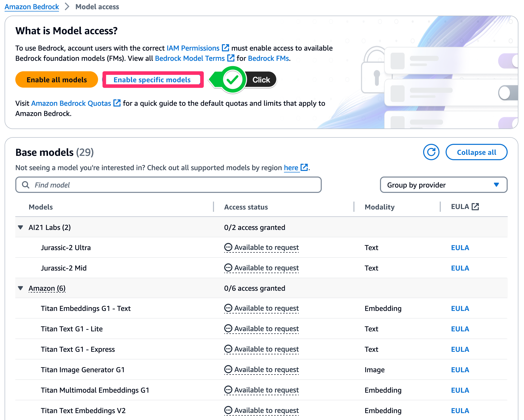524x420 pixels.
Task: Click Enable specific models button
Action: point(152,80)
